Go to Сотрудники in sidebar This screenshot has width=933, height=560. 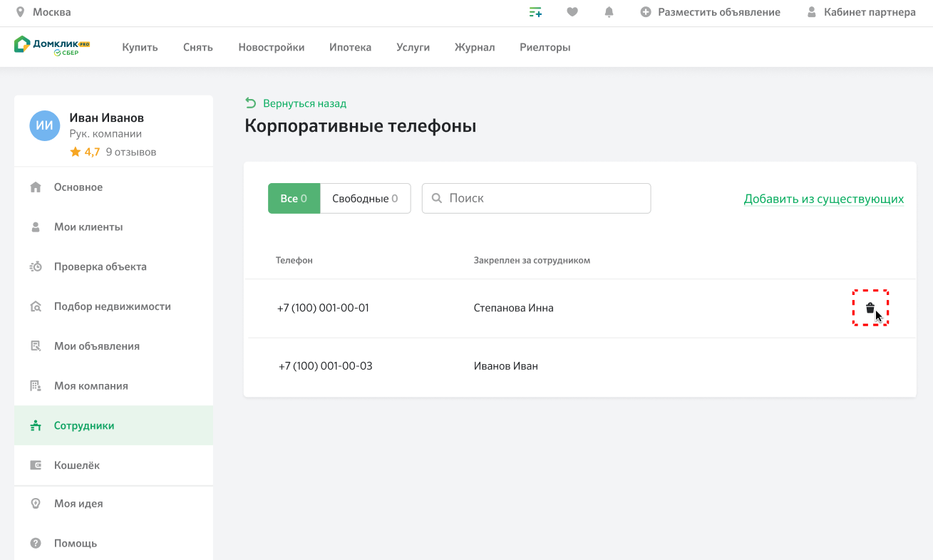113,425
